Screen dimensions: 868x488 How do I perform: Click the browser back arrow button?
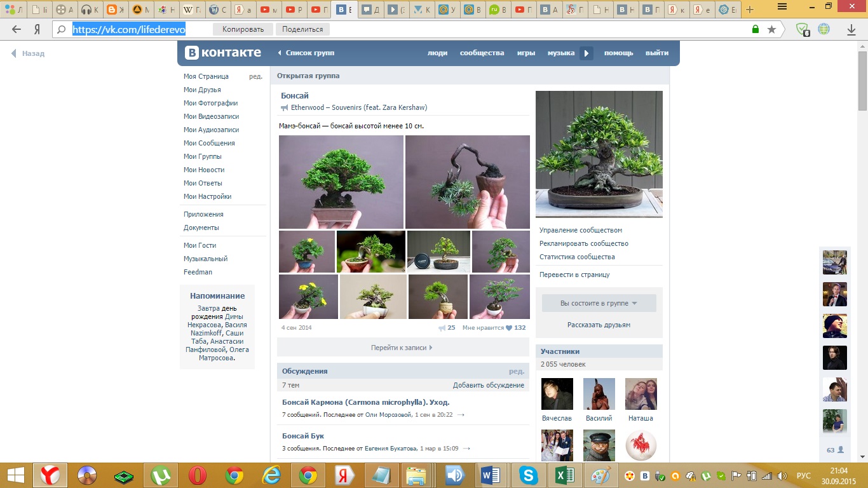pos(17,29)
